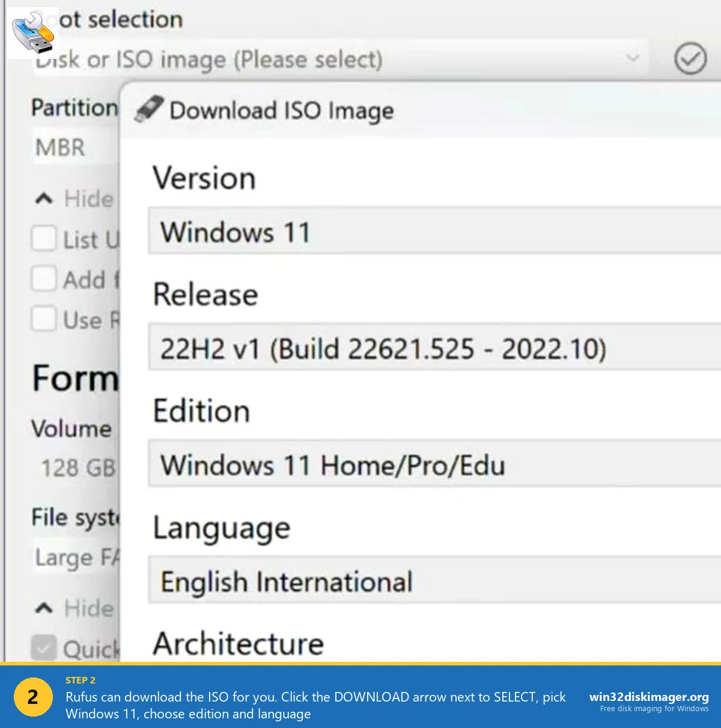721x728 pixels.
Task: Open the Release dropdown showing 22H2 v1
Action: pyautogui.click(x=421, y=349)
